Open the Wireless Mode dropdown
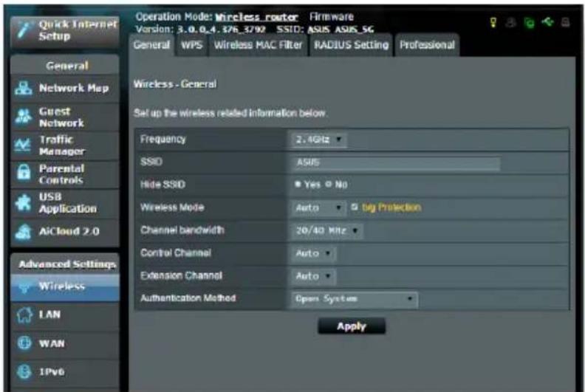This screenshot has width=585, height=392. click(319, 207)
